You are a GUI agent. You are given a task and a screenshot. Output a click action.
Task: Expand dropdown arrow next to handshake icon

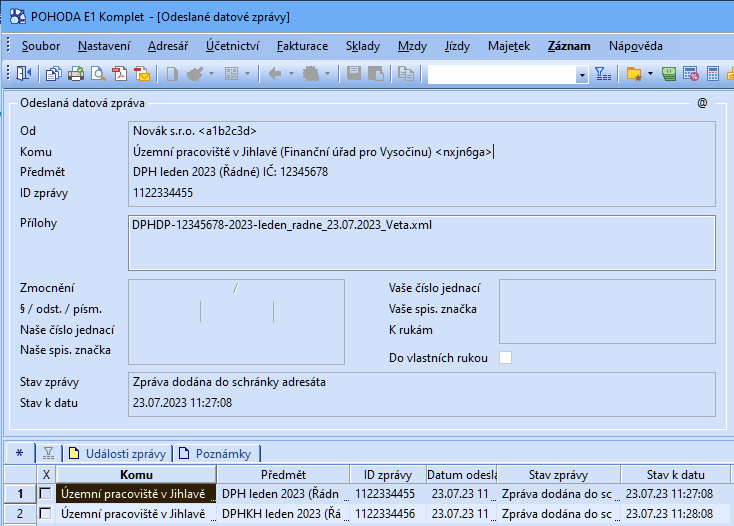click(x=211, y=73)
